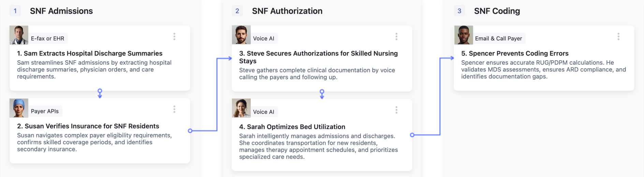Open three-dot menu on Sarah's card
644x177 pixels.
pos(396,110)
